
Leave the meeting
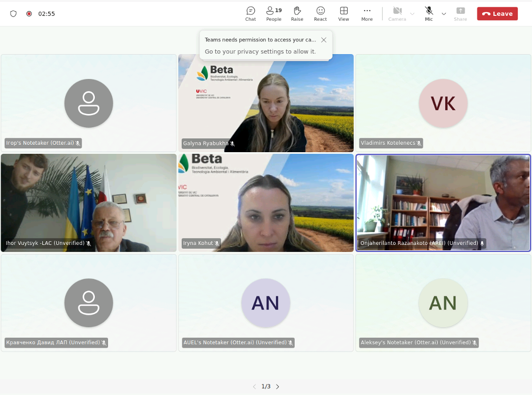coord(497,14)
